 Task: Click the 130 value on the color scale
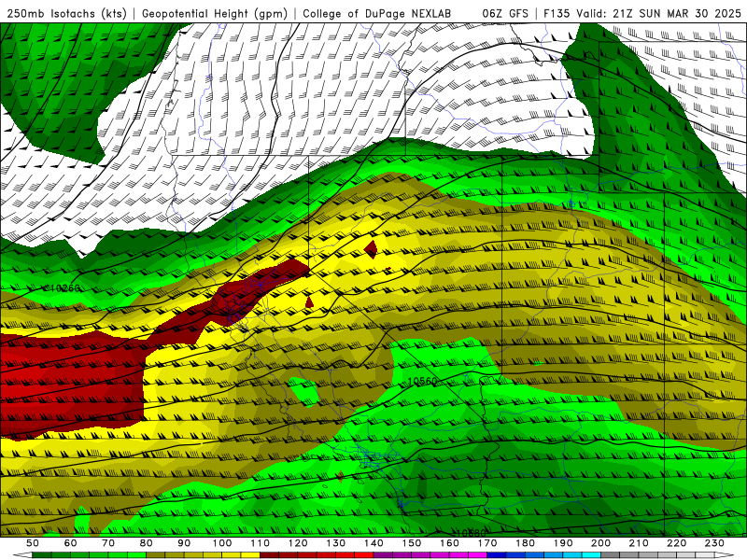coord(336,543)
